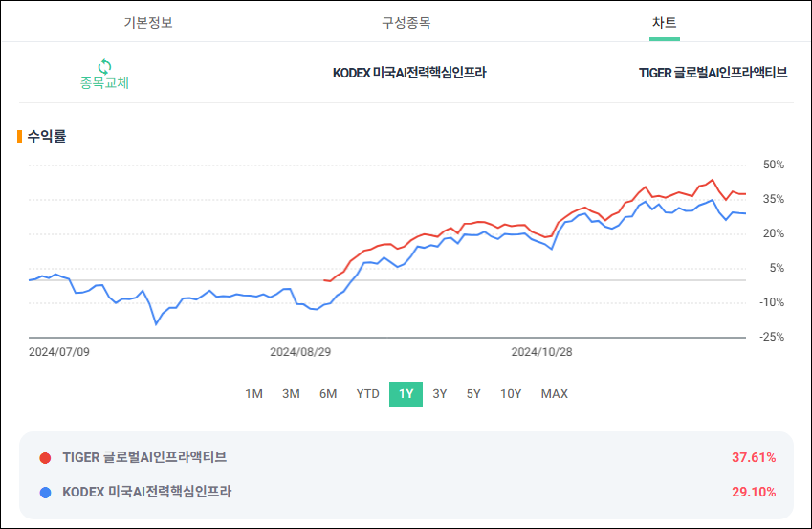Click TIGER 글로벌AI인프라액티브 legend label
This screenshot has width=812, height=529.
click(x=144, y=457)
